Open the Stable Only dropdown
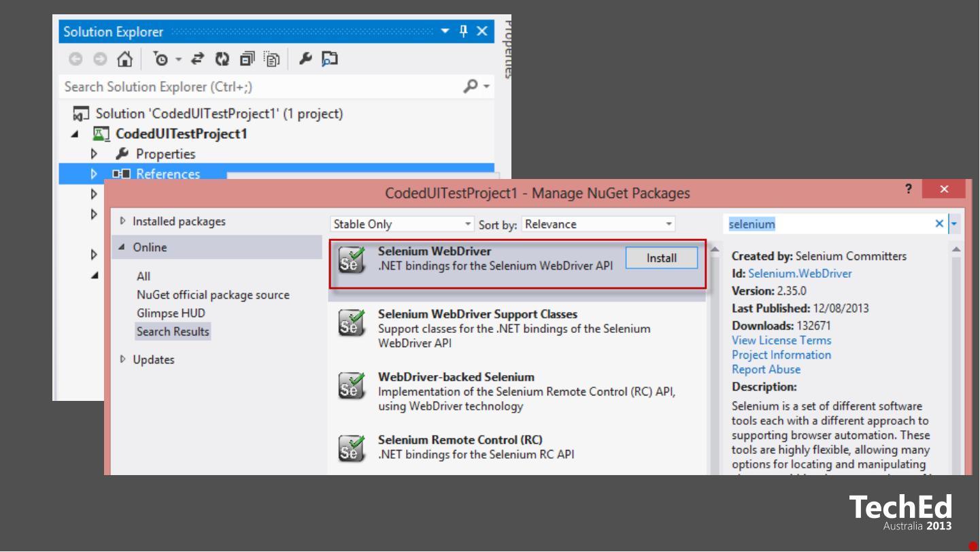 (x=402, y=224)
